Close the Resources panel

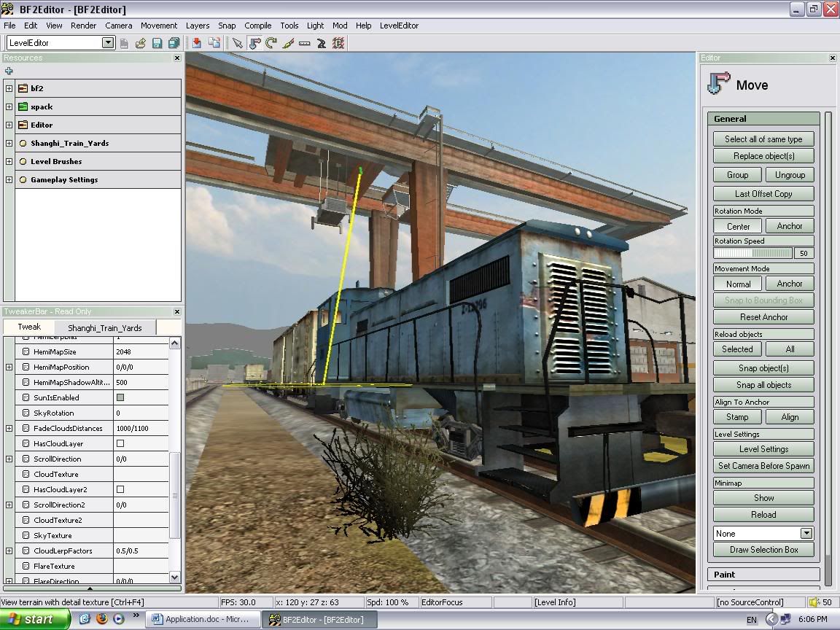click(x=177, y=58)
